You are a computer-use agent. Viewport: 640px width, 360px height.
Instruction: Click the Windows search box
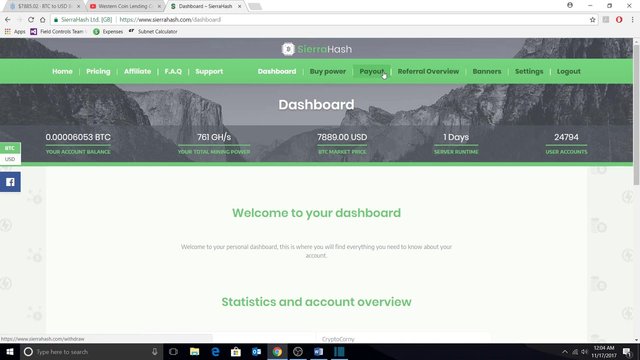91,351
